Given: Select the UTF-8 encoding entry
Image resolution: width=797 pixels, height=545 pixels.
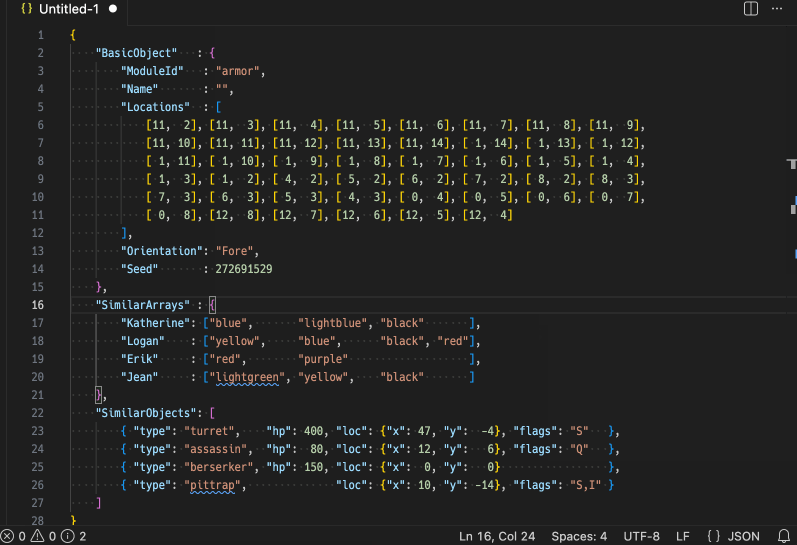Looking at the screenshot, I should (641, 536).
